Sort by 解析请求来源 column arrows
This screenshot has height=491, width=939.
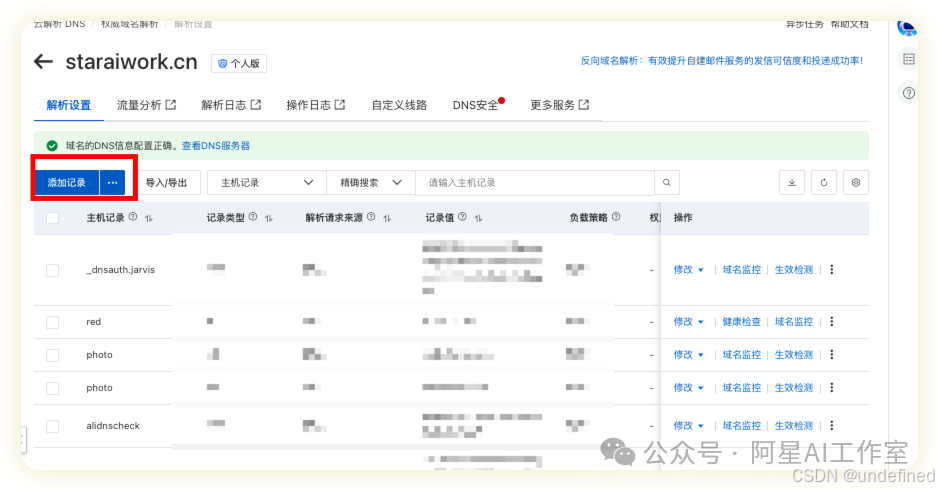point(387,218)
